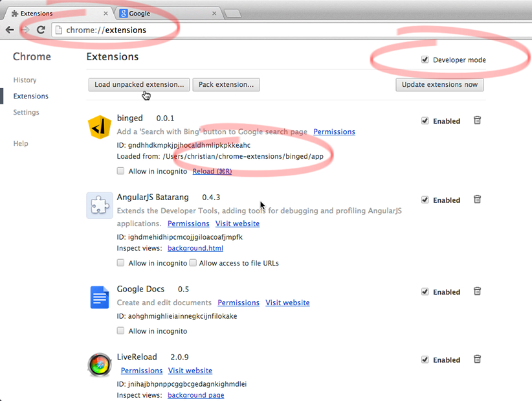Click Update extensions now button

tap(439, 85)
